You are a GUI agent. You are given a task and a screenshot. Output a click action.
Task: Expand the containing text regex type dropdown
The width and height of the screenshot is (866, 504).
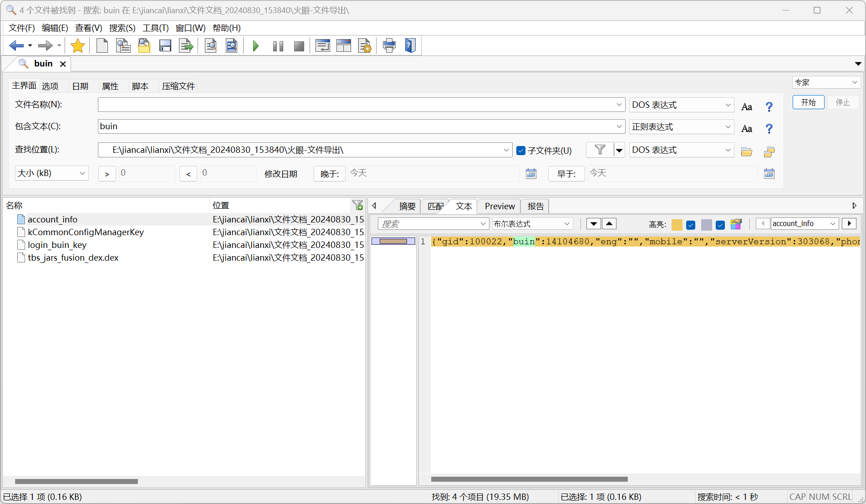click(728, 127)
